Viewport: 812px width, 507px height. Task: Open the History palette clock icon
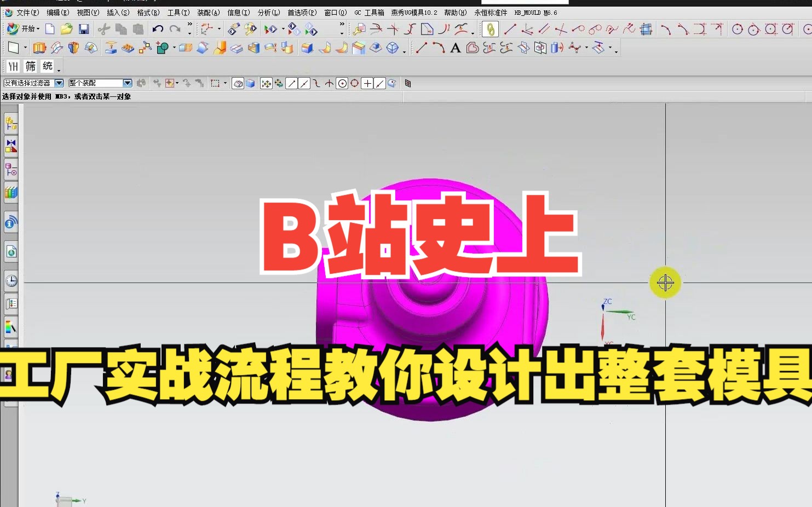(11, 280)
